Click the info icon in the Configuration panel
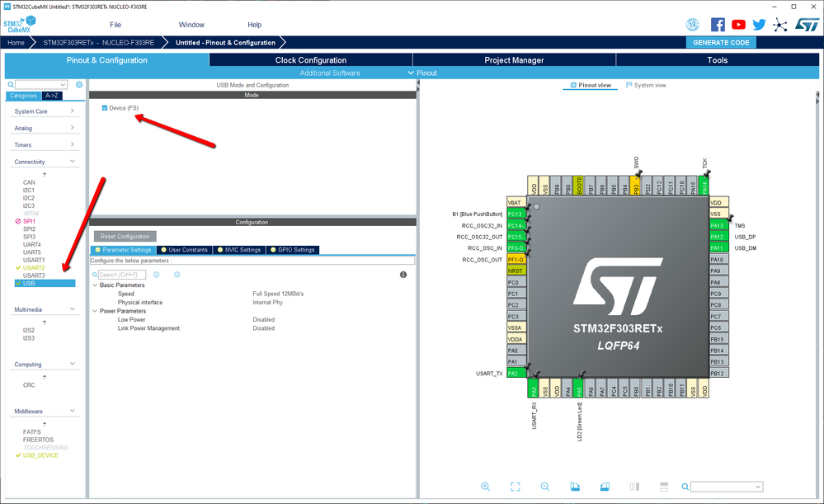This screenshot has width=824, height=504. pyautogui.click(x=403, y=275)
